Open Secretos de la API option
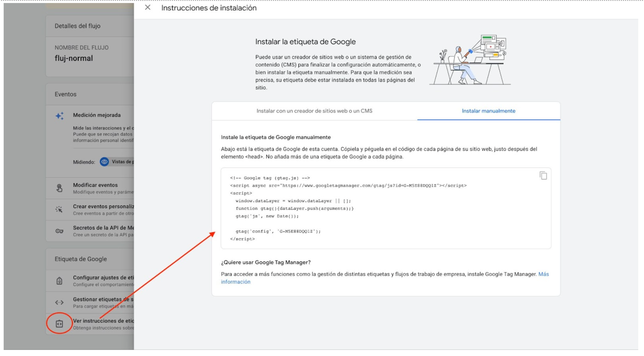This screenshot has width=644, height=356. point(90,231)
